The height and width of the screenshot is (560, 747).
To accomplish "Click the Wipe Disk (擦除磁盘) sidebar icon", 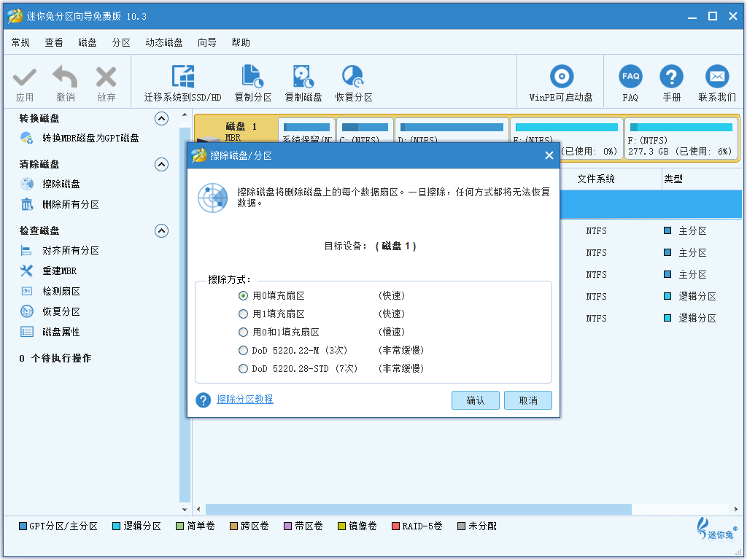I will coord(27,184).
